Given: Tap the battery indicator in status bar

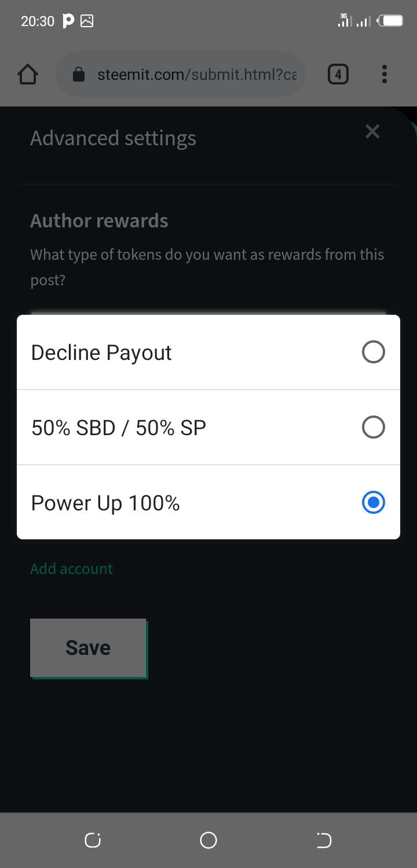Looking at the screenshot, I should pyautogui.click(x=390, y=21).
